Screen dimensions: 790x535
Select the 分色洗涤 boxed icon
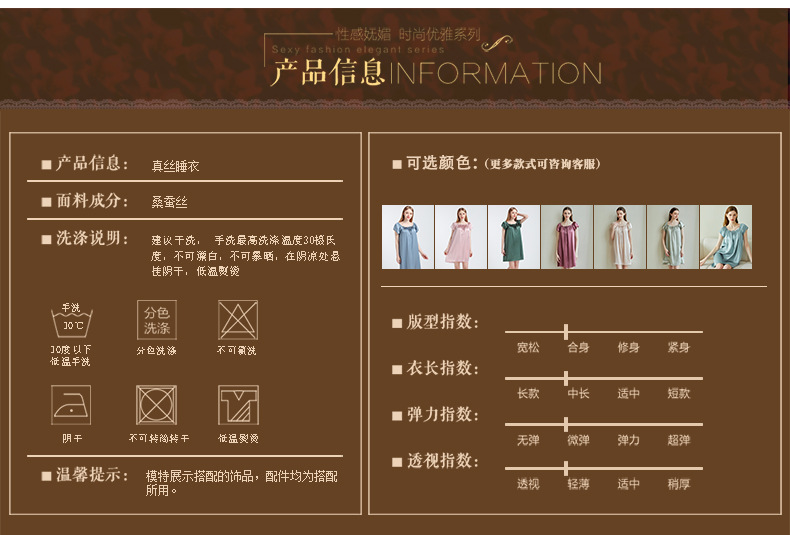[157, 320]
